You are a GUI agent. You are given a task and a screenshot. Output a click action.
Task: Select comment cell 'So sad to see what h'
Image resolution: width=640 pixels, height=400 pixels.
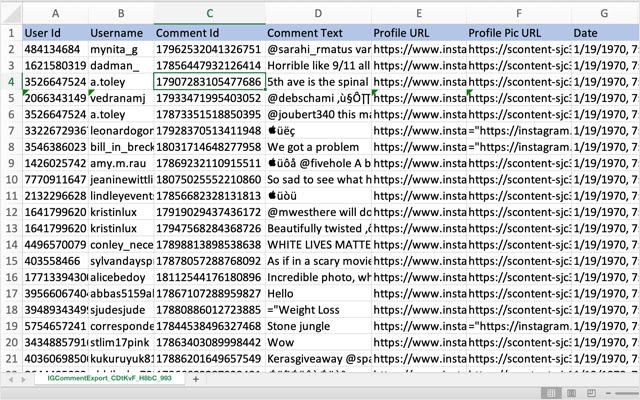coord(318,180)
